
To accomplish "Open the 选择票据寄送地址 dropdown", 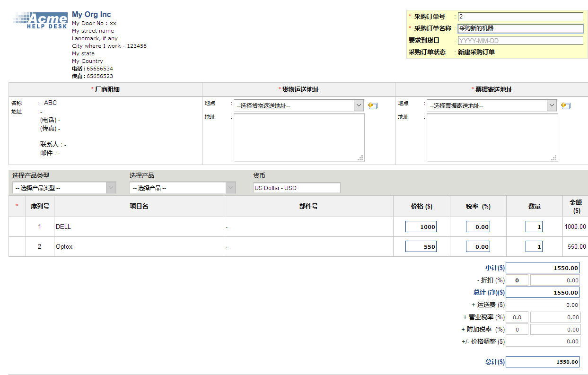I will click(x=491, y=106).
